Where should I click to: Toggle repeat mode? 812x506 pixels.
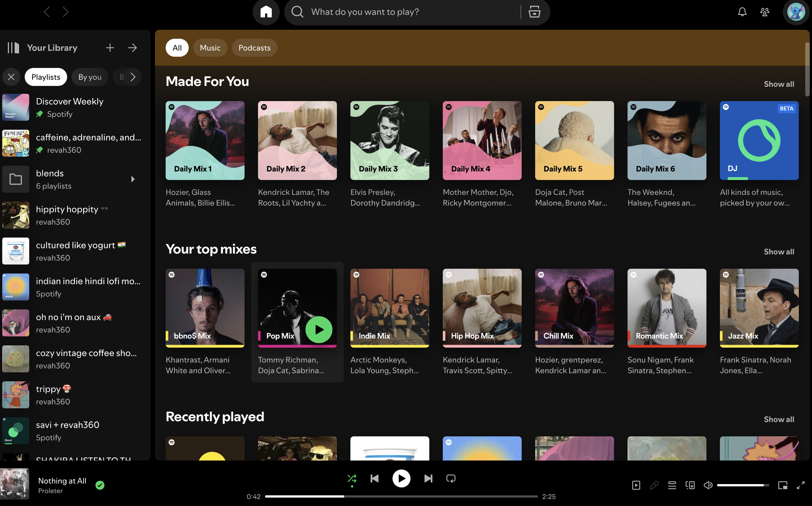(451, 478)
